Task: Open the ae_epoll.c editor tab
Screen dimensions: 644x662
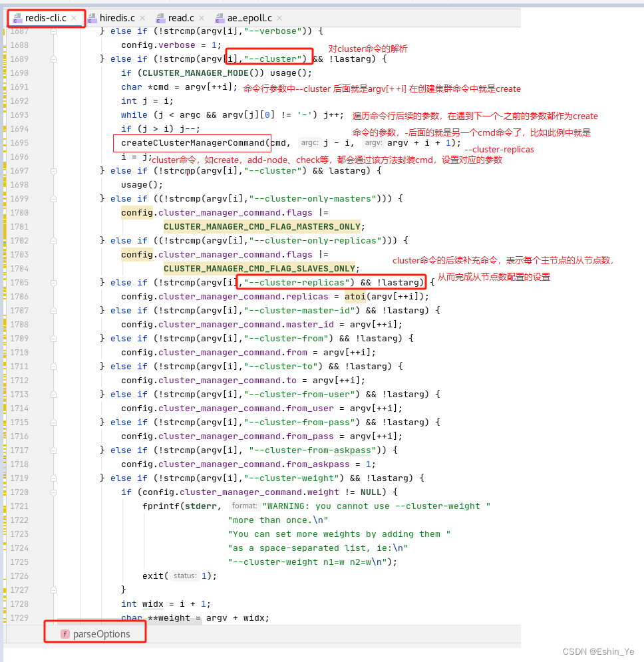Action: [249, 18]
